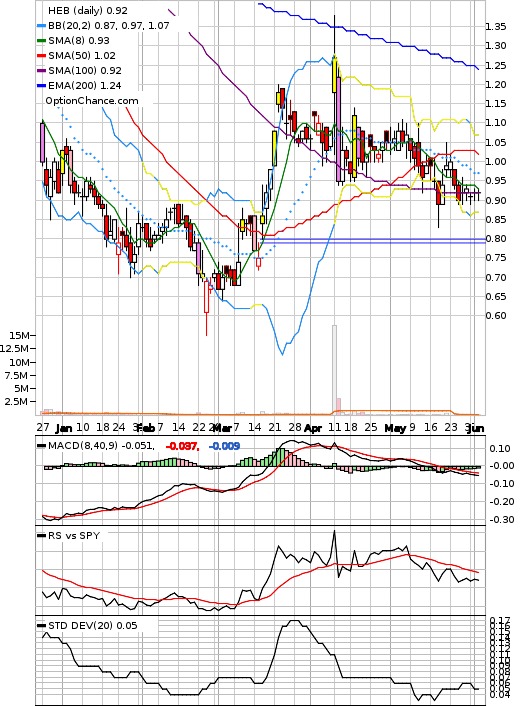Click the red SMA(50) legend color marker
Viewport: 526px width, 706px height.
41,56
